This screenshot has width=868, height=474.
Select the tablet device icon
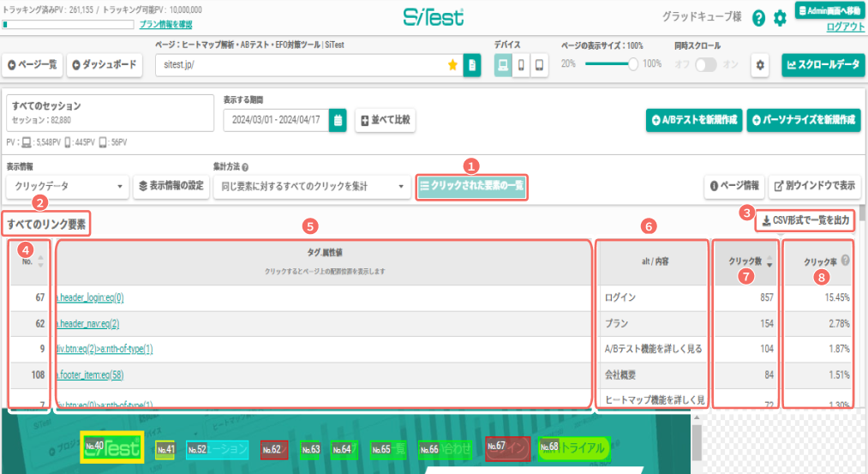(x=539, y=65)
